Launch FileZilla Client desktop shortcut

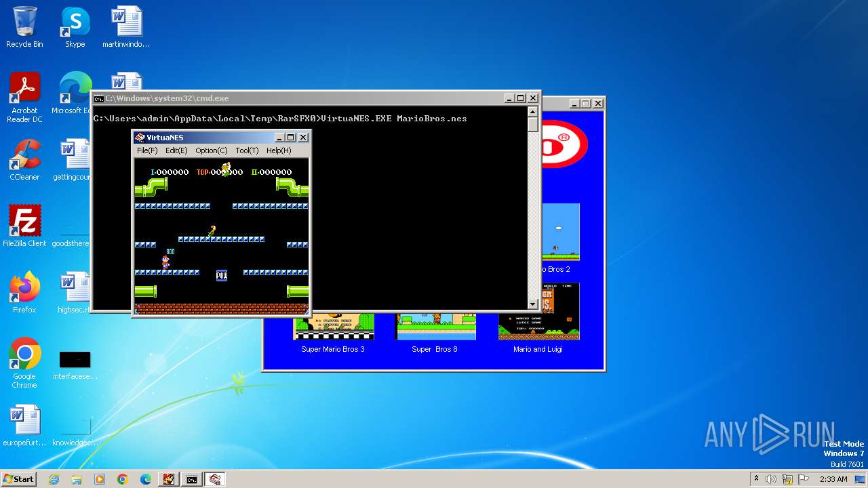point(24,226)
